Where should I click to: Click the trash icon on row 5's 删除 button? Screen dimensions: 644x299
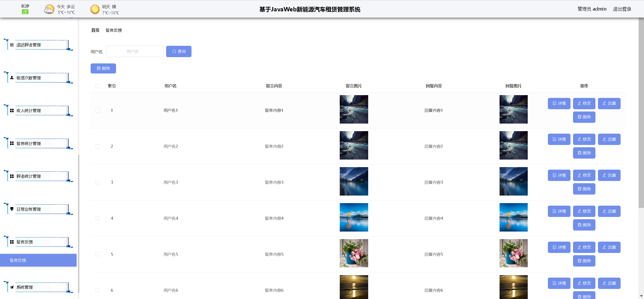click(x=580, y=261)
